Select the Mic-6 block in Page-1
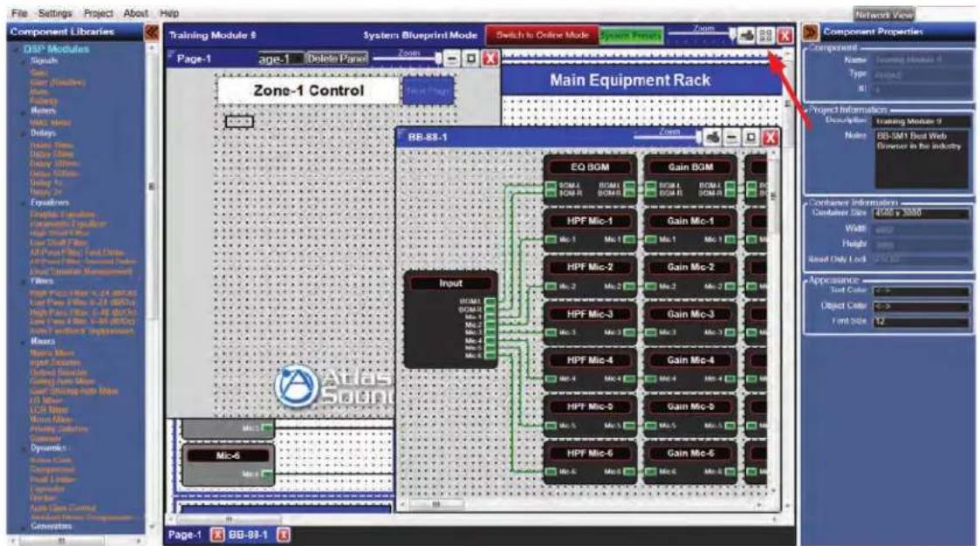 tap(228, 465)
